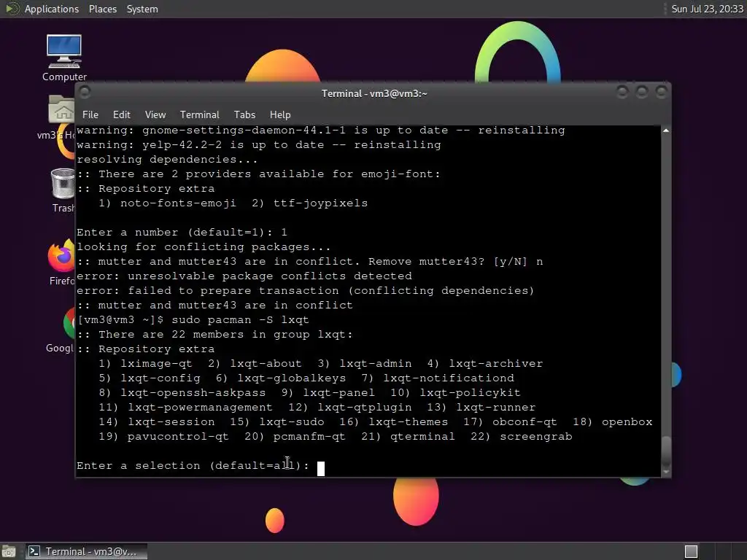Click the workspace switcher square
The height and width of the screenshot is (560, 747).
[691, 551]
